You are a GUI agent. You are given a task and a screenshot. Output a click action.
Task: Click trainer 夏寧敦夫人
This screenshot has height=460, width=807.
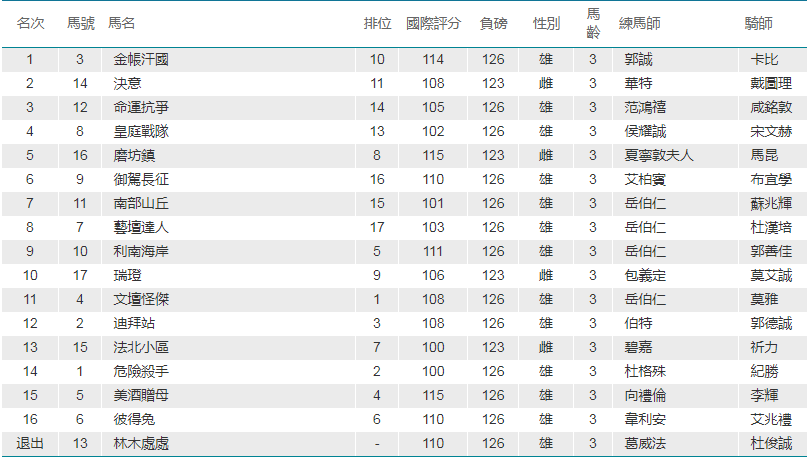point(659,155)
